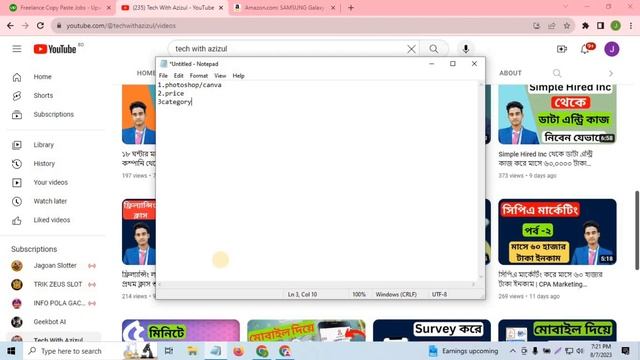
Task: Clear the YouTube search box text
Action: pyautogui.click(x=411, y=49)
